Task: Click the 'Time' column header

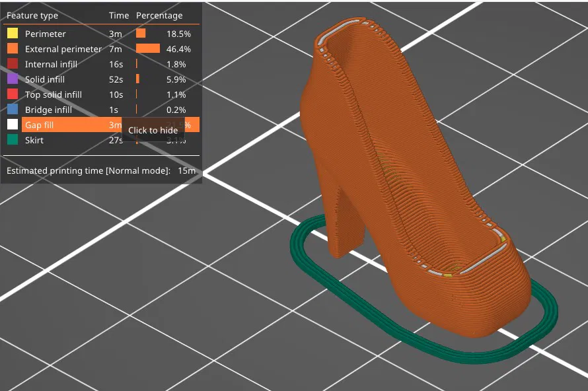Action: 119,15
